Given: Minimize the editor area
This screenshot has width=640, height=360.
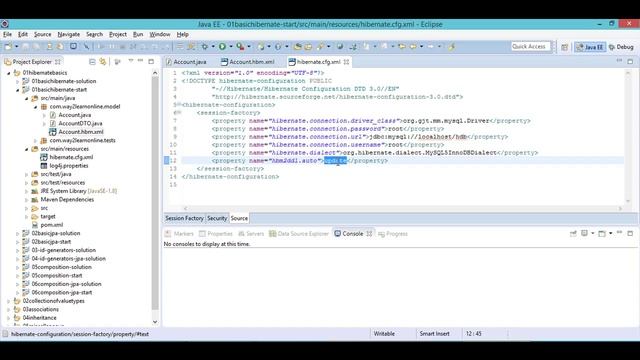Looking at the screenshot, I should tap(619, 61).
